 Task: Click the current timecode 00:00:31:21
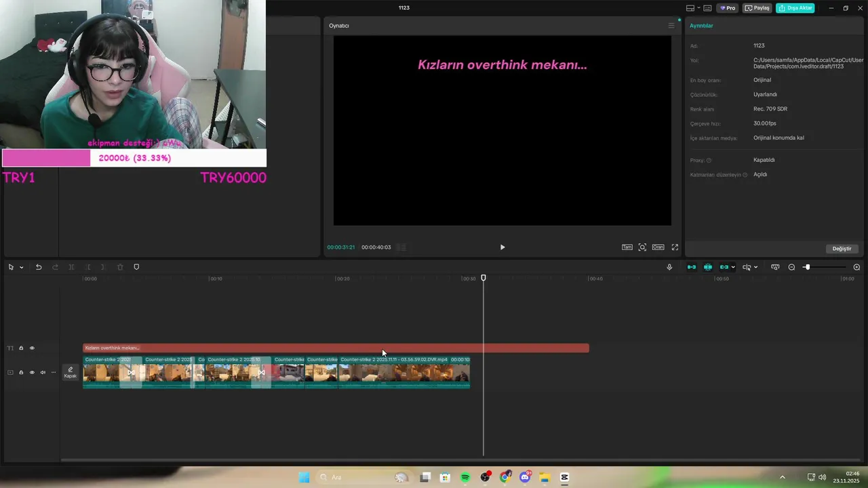point(341,247)
